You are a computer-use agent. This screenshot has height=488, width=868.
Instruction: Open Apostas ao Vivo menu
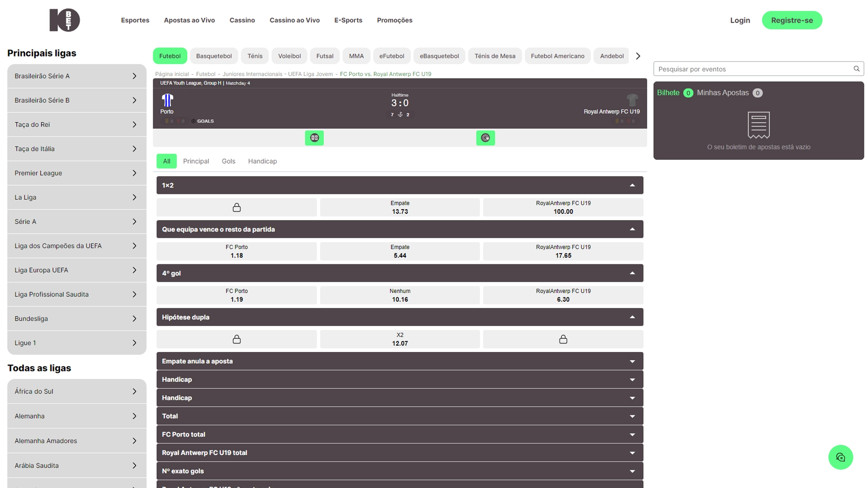pyautogui.click(x=189, y=20)
